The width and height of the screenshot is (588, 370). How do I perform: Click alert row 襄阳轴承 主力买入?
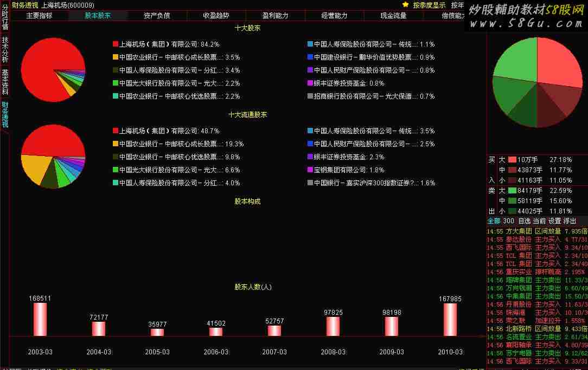pyautogui.click(x=537, y=345)
